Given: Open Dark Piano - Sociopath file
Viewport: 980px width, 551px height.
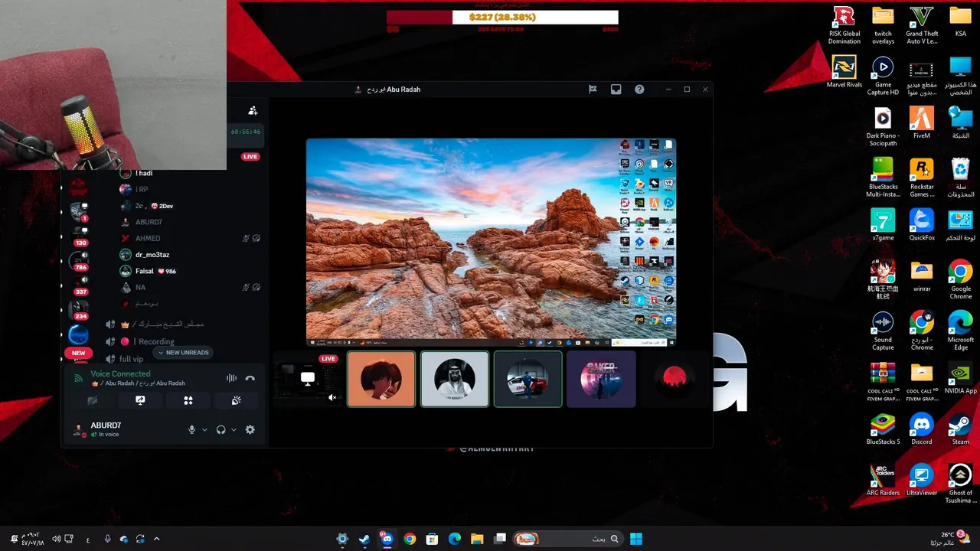Looking at the screenshot, I should (883, 126).
